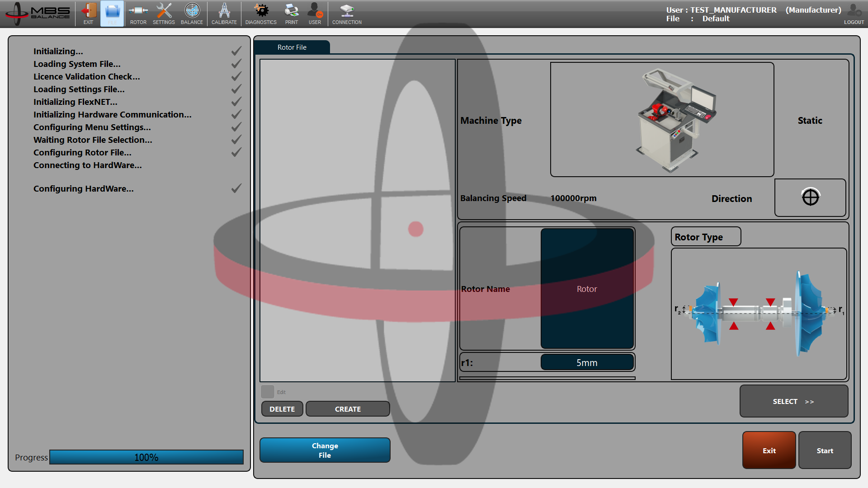Enable the Edit checkbox
This screenshot has width=868, height=488.
pos(267,392)
